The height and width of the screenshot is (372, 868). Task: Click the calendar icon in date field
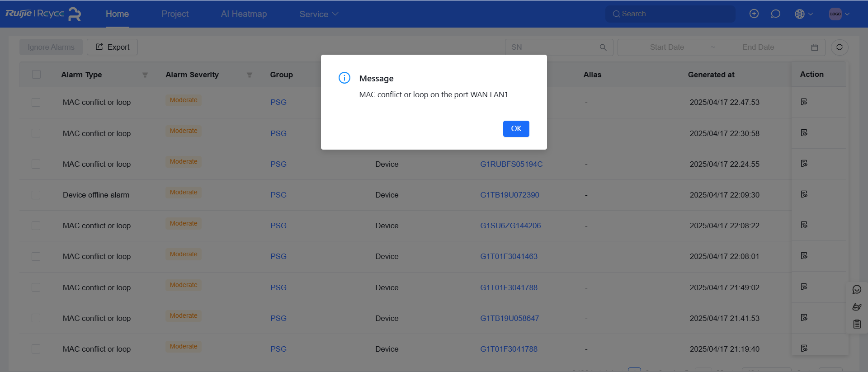[814, 47]
